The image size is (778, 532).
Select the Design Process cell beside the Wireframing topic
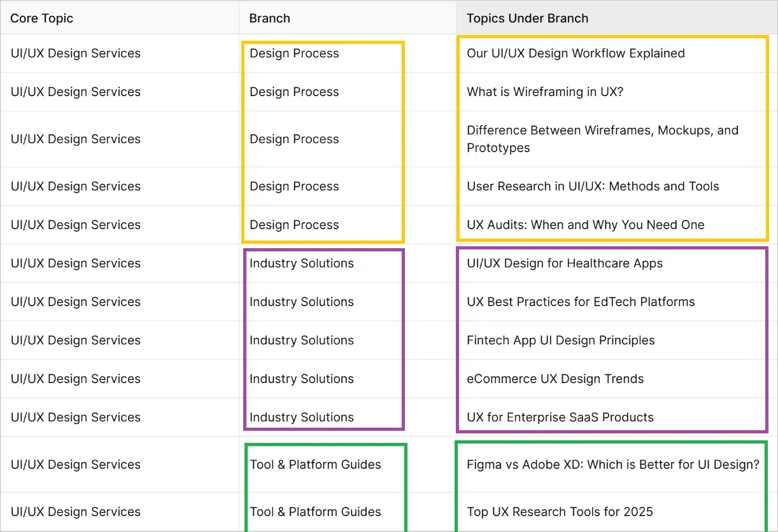(x=294, y=92)
